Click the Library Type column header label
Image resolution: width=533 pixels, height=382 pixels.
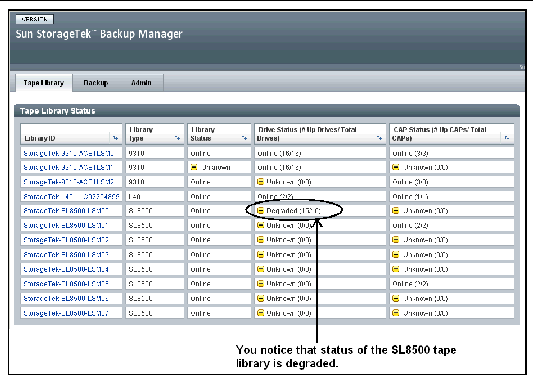141,134
